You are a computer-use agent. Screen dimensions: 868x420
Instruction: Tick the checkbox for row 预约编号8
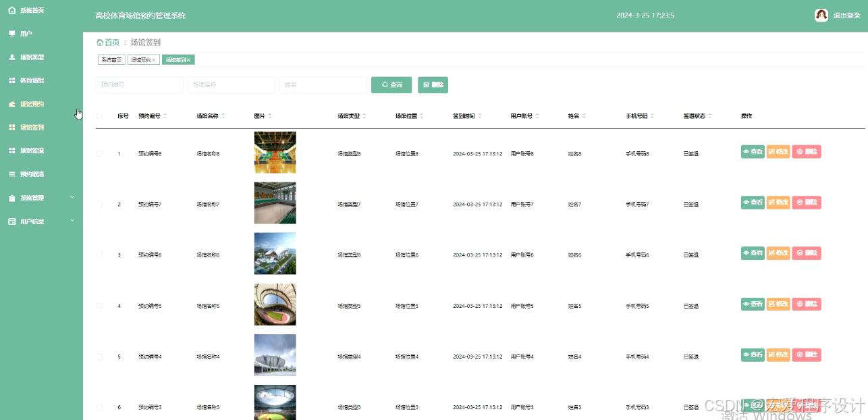[x=99, y=154]
